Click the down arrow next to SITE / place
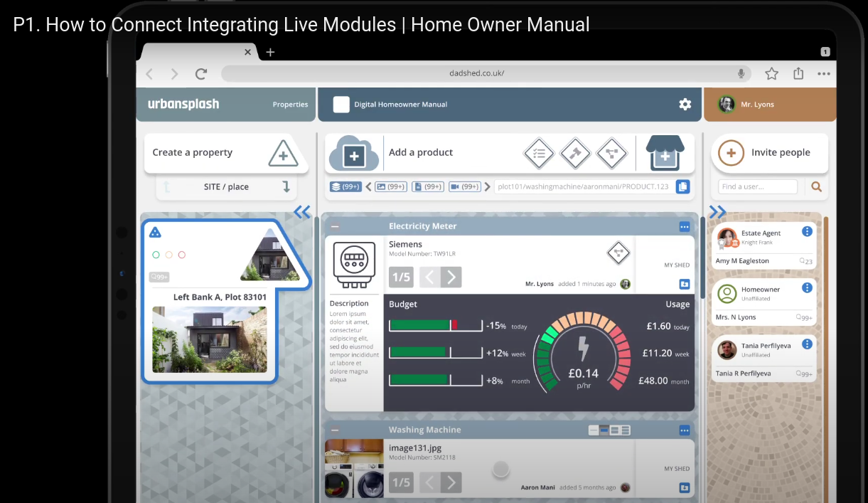Screen dimensions: 868x503 (286, 187)
